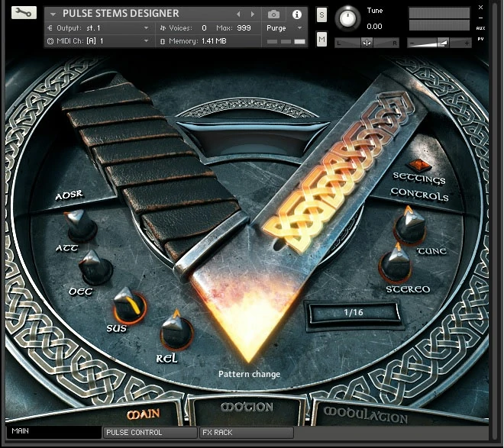
Task: Click the camera snapshot icon
Action: [273, 15]
